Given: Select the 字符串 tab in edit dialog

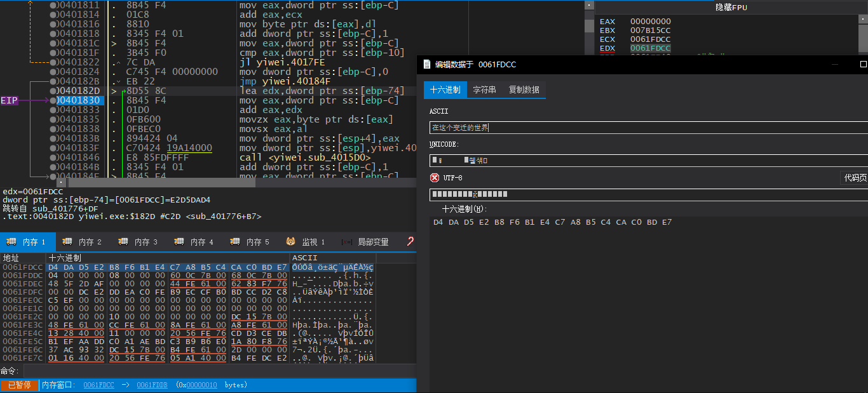Looking at the screenshot, I should coord(484,90).
